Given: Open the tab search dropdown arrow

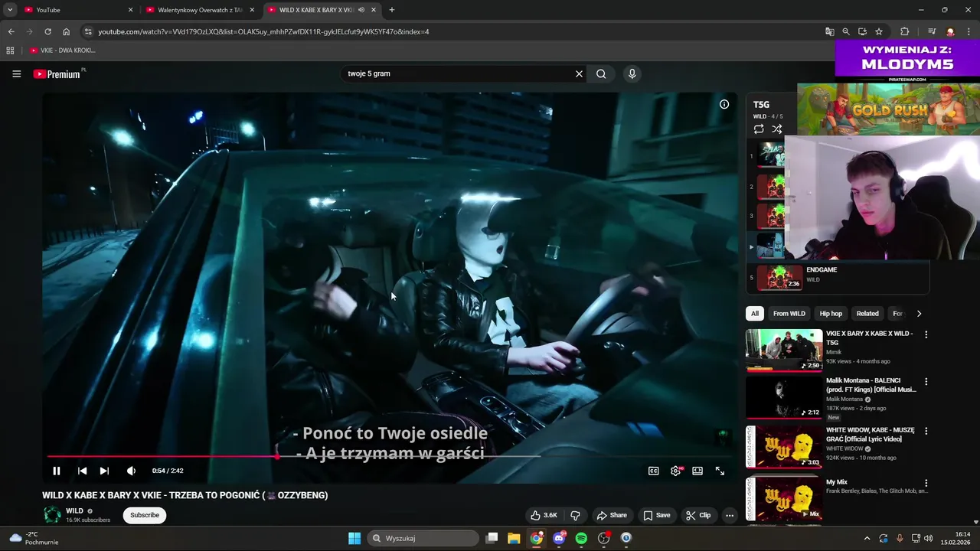Looking at the screenshot, I should 10,10.
